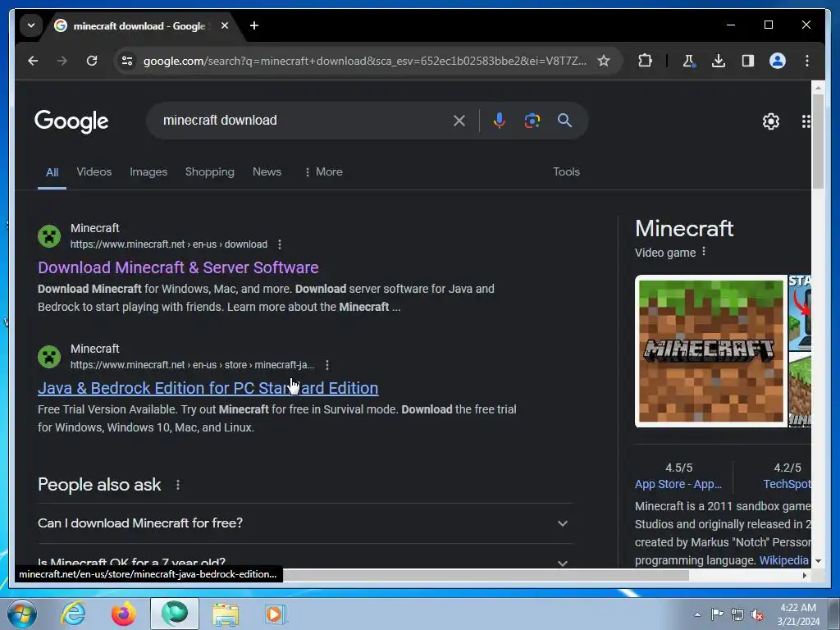Go back to the previous page

(33, 61)
